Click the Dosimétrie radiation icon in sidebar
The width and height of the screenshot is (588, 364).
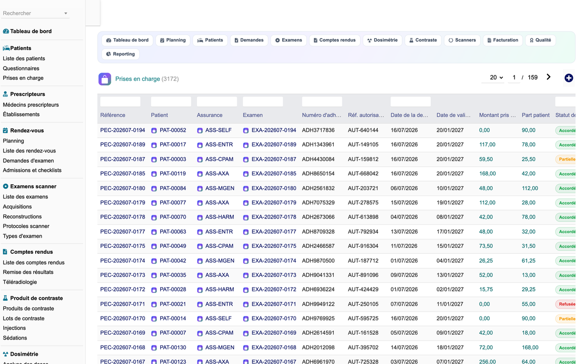click(x=6, y=354)
